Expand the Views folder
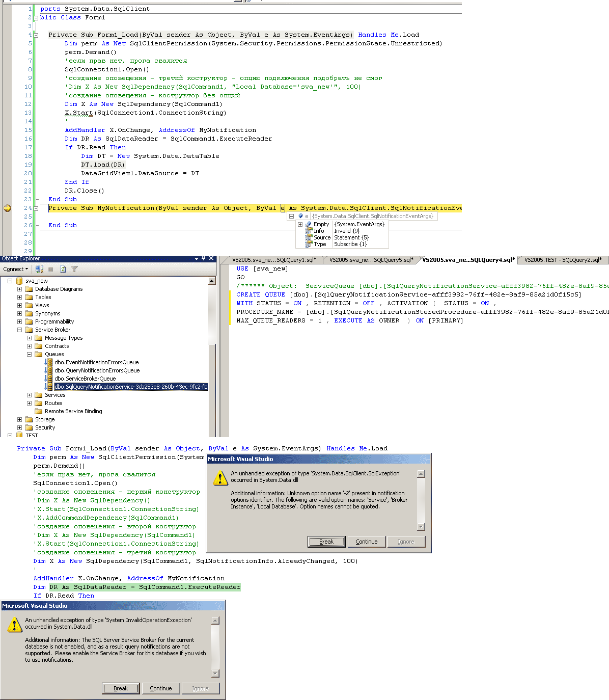 pyautogui.click(x=19, y=305)
